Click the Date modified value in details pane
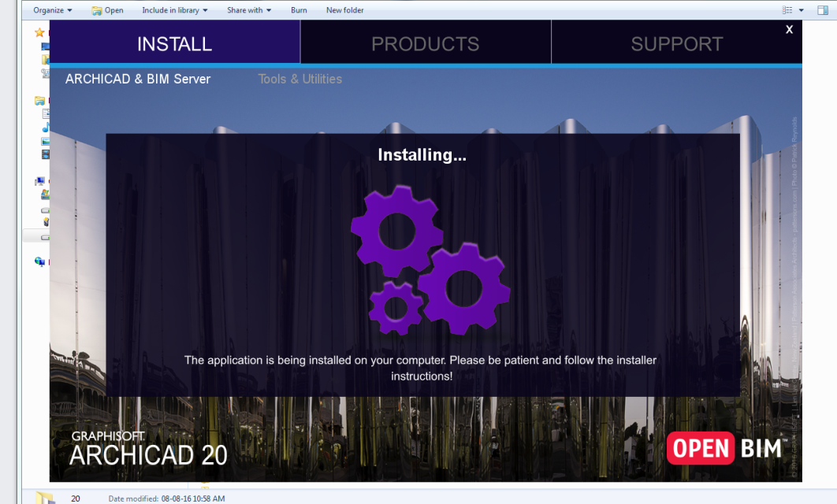 193,498
